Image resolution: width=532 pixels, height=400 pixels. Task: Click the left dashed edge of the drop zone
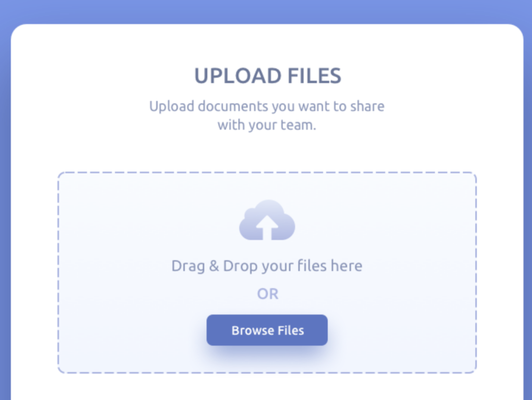click(x=58, y=272)
